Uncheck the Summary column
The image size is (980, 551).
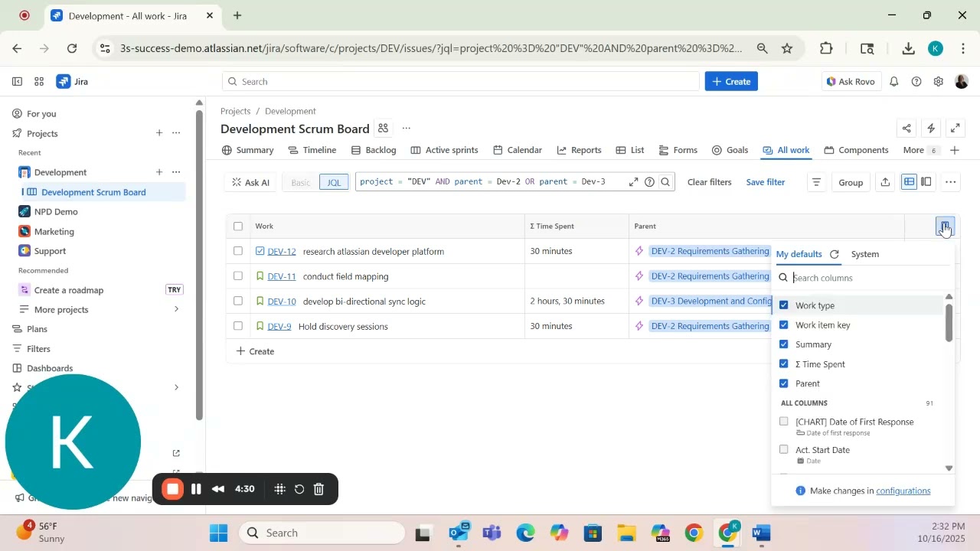click(x=783, y=344)
